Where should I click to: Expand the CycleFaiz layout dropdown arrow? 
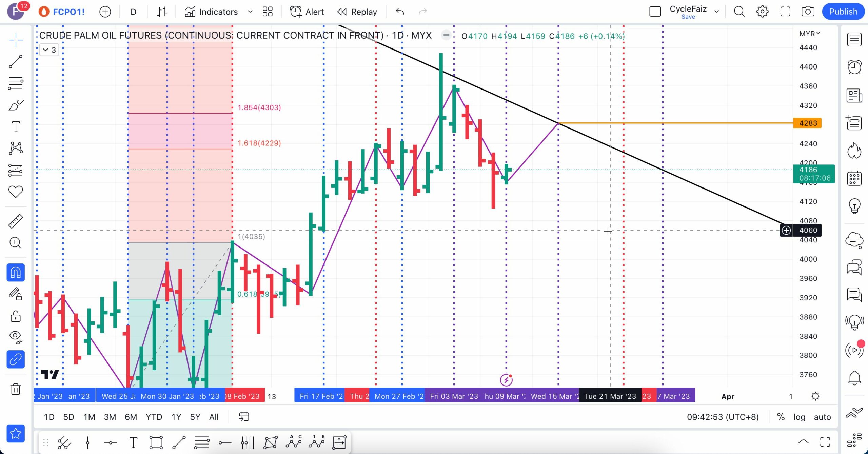716,12
